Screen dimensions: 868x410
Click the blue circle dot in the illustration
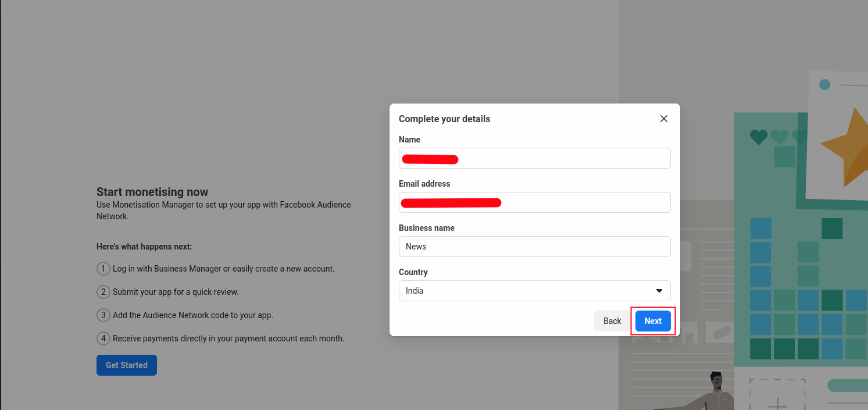824,85
